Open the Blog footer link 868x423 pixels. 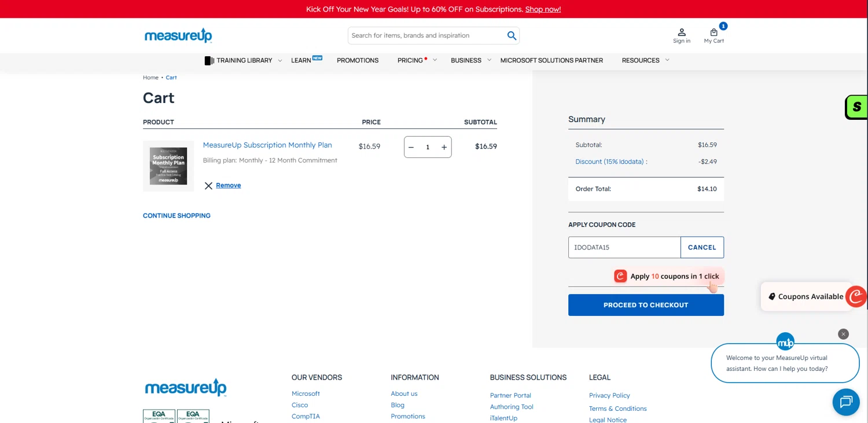point(398,405)
